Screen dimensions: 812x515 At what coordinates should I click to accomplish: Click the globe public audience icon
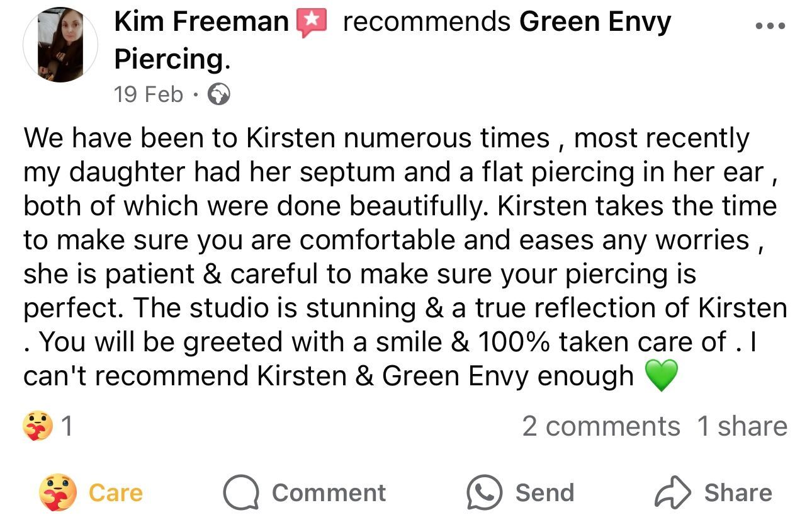(219, 95)
